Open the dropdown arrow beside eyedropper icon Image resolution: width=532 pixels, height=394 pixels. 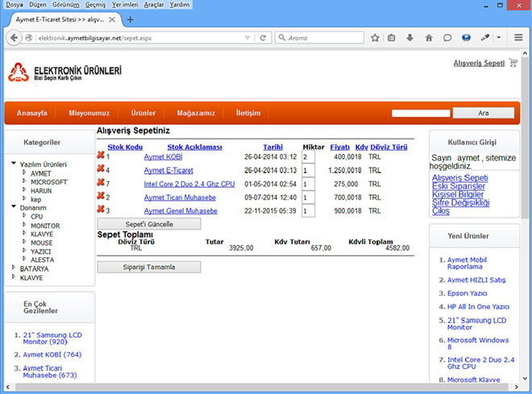pos(499,38)
